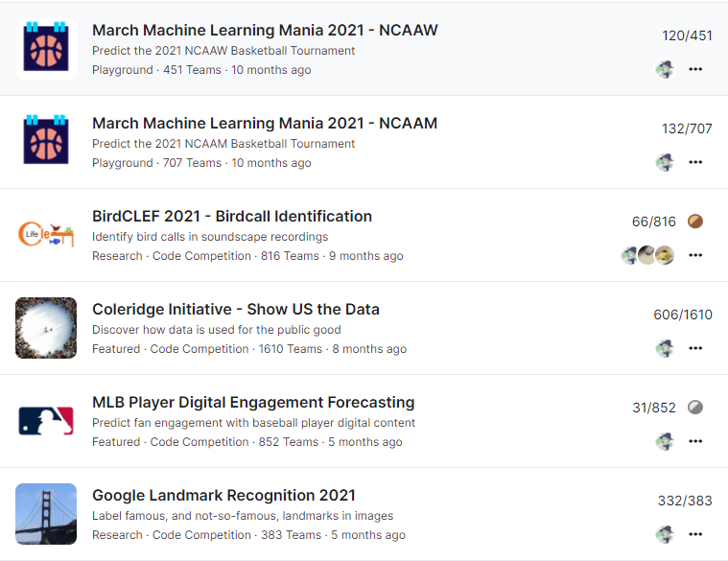Open Google Landmark Recognition 2021 competition
The height and width of the screenshot is (561, 728).
[223, 495]
